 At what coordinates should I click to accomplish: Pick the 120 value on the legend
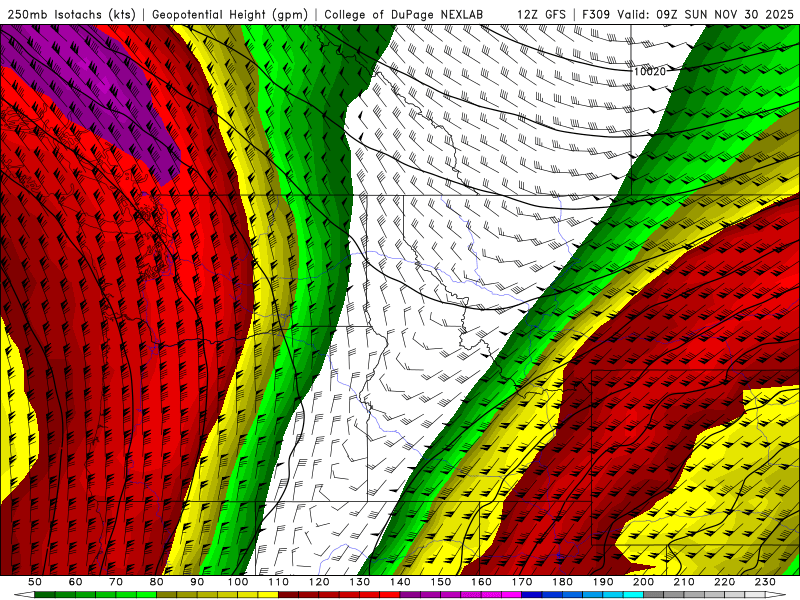[x=319, y=582]
